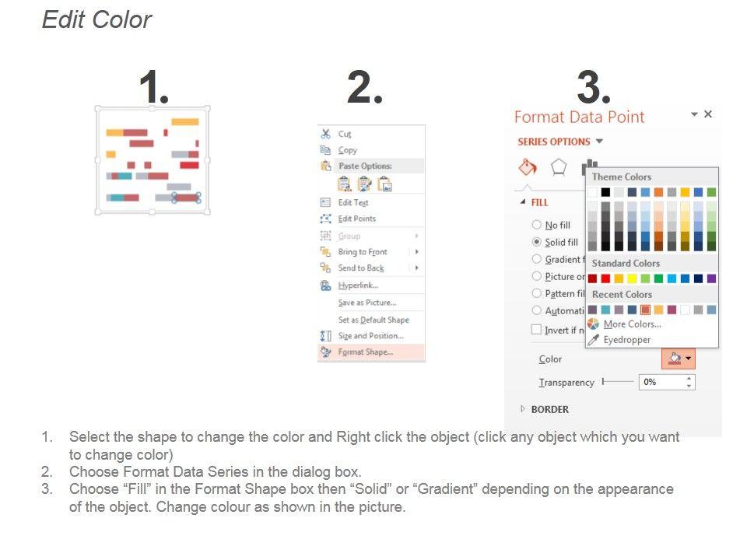
Task: Select Edit Points in context menu
Action: pos(356,219)
